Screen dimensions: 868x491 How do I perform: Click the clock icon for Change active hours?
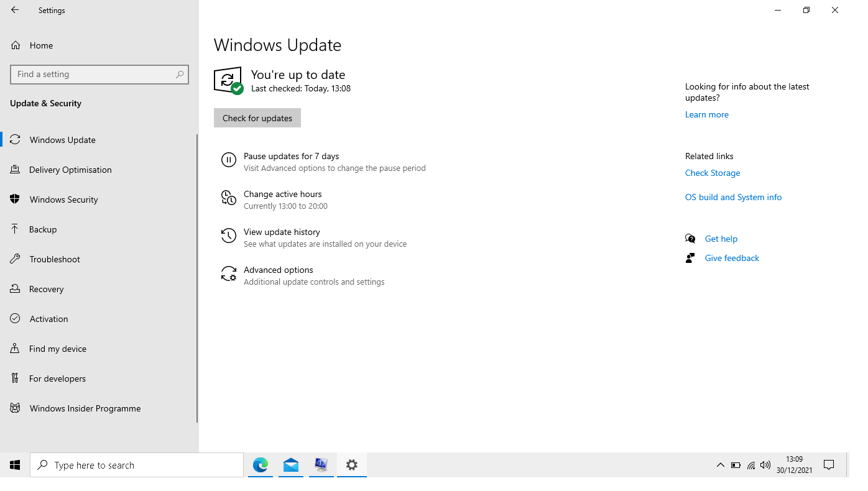(229, 198)
